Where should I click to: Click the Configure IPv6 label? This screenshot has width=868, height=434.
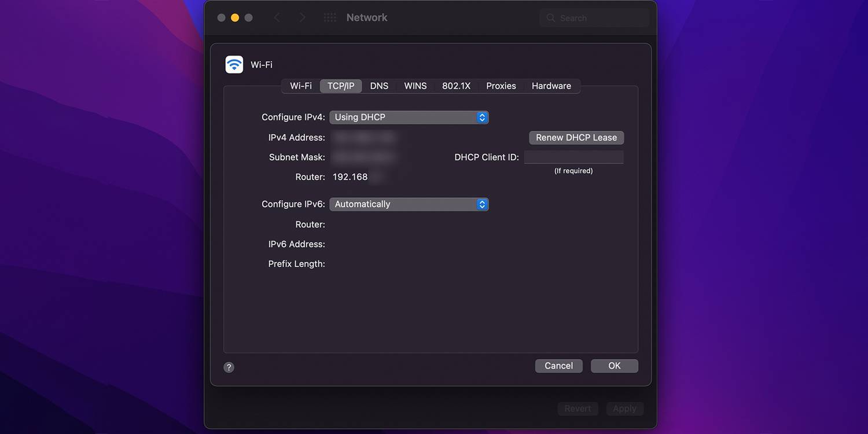click(293, 204)
